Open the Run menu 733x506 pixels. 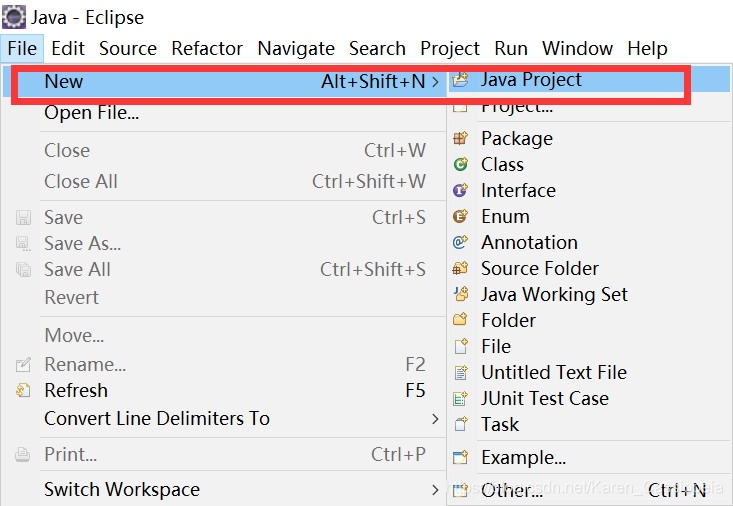click(511, 48)
